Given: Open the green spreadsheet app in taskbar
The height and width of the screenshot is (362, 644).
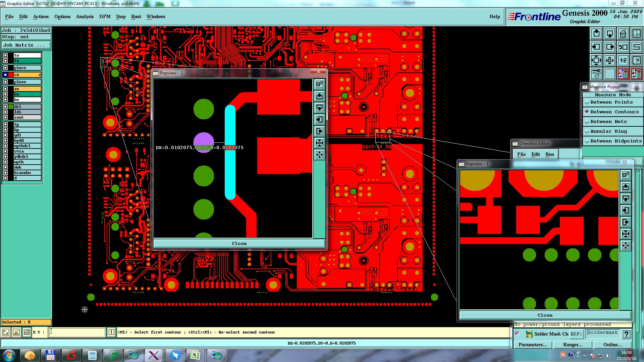Looking at the screenshot, I should (195, 355).
